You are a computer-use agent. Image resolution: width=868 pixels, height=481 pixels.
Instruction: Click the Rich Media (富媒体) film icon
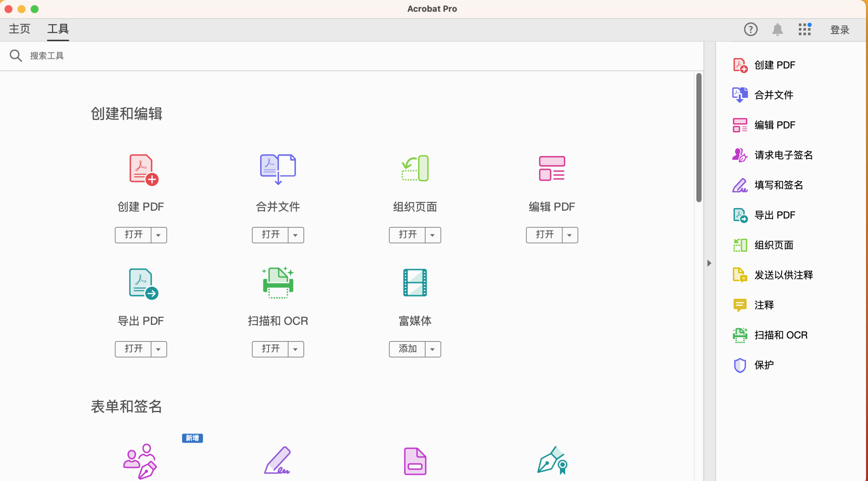(415, 283)
